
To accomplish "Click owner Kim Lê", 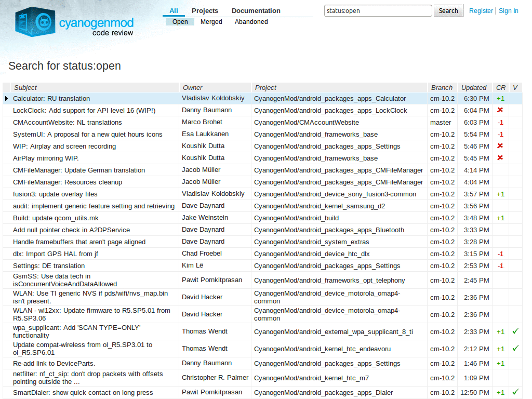I will pos(192,265).
